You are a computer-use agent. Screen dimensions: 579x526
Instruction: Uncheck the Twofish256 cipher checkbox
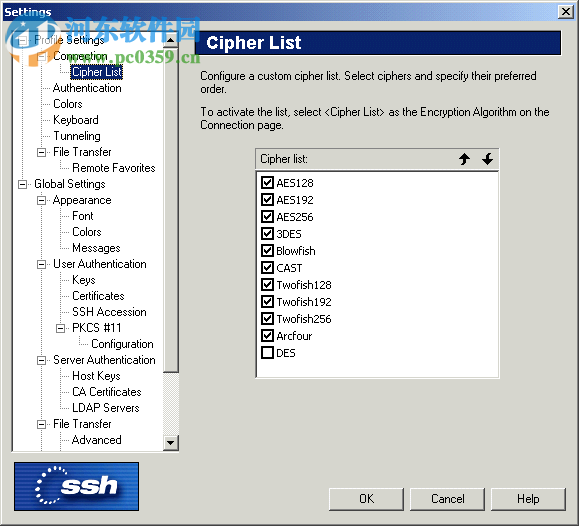(267, 318)
